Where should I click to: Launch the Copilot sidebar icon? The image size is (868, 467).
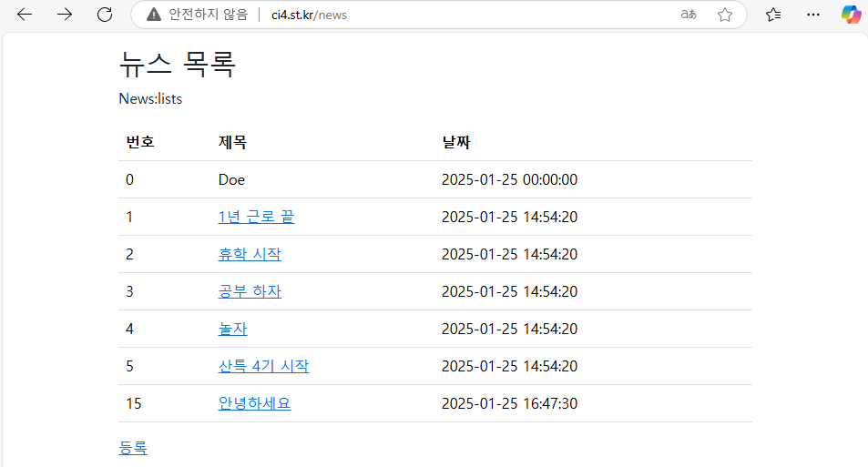852,15
